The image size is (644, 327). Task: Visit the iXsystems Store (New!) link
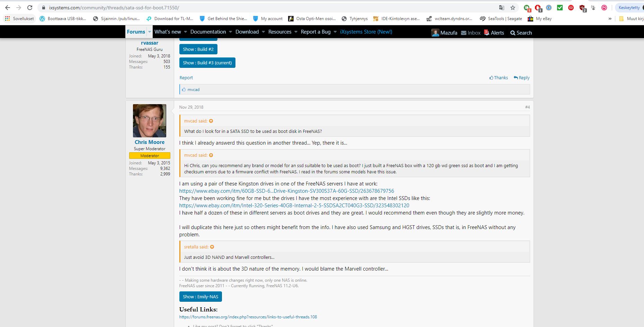pyautogui.click(x=366, y=32)
